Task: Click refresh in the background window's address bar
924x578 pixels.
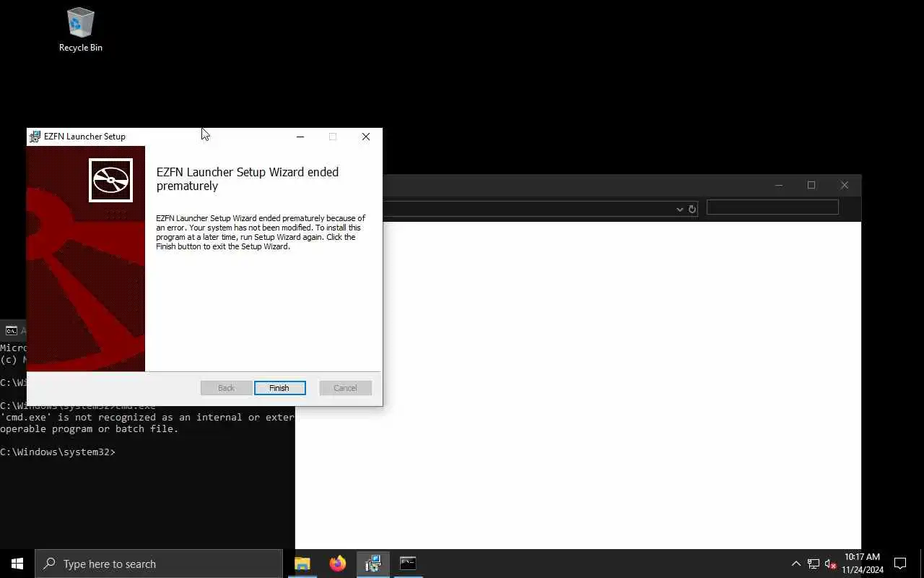Action: click(692, 209)
